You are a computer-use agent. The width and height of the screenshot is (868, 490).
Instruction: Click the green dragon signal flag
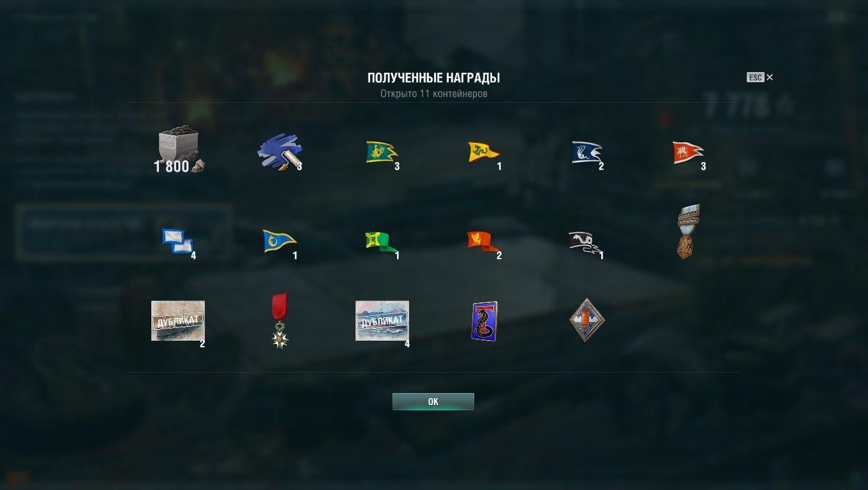click(x=382, y=152)
